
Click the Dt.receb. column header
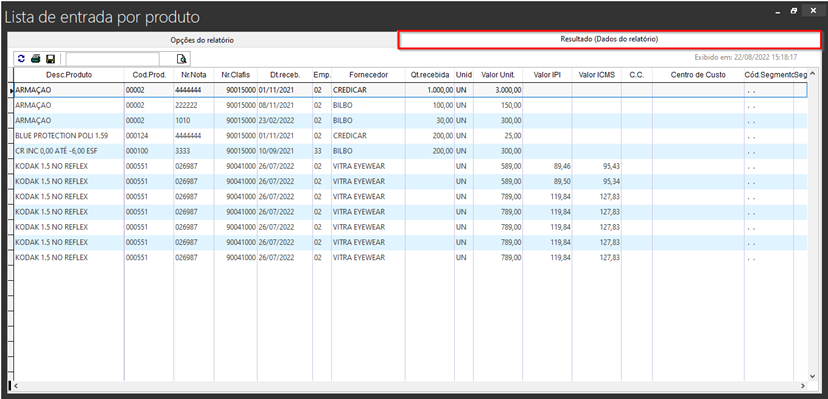click(x=285, y=75)
